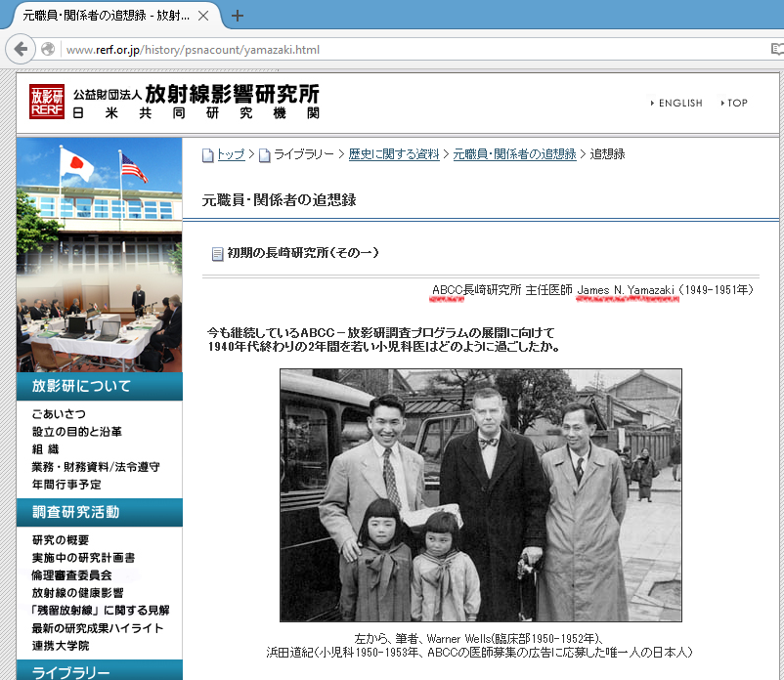Open the 放影研について sidebar section header

click(100, 386)
